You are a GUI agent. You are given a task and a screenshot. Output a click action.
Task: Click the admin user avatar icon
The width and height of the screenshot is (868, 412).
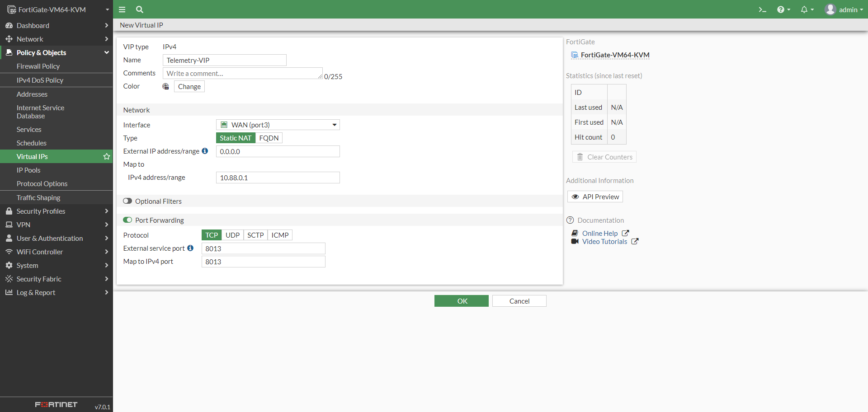[x=830, y=9]
